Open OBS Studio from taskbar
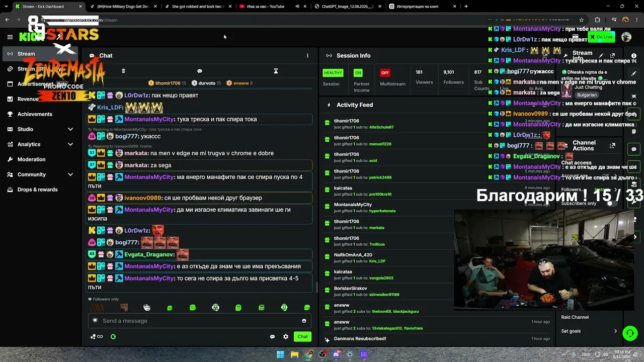The height and width of the screenshot is (362, 644). tap(323, 354)
